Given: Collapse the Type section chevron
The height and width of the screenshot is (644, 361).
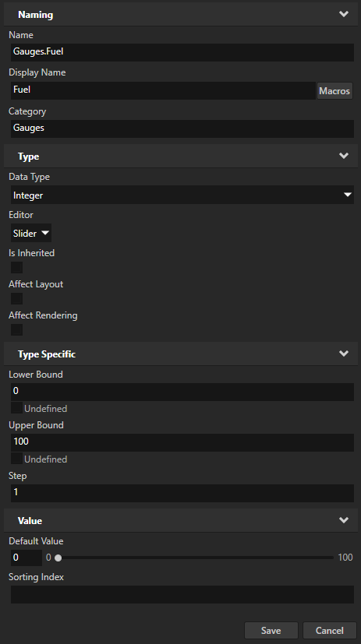Looking at the screenshot, I should pos(343,156).
